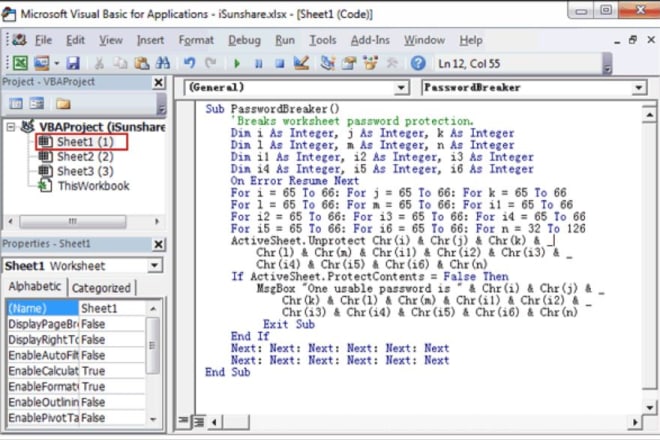Click the View Microsoft Excel toolbar icon
Screen dimensions: 660x440
click(x=20, y=64)
